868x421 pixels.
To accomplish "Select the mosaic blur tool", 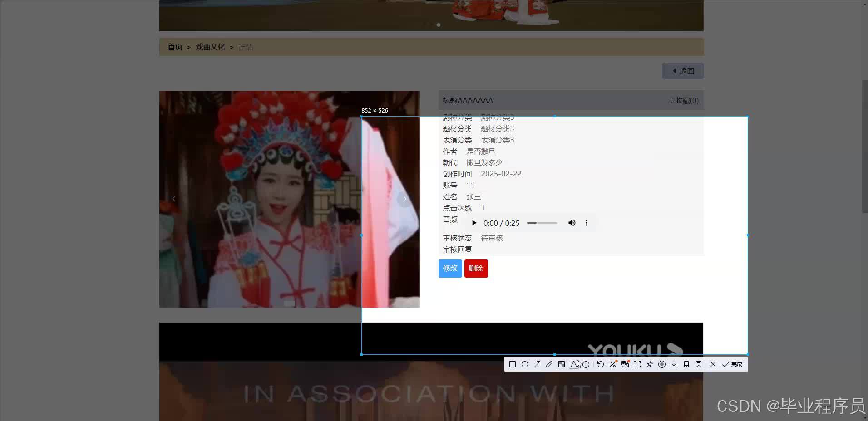I will click(x=562, y=364).
